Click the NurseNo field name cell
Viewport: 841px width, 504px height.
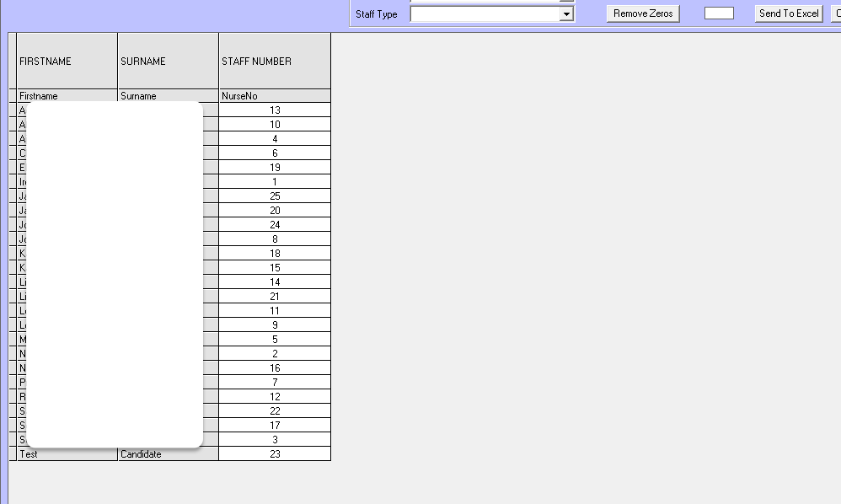274,96
